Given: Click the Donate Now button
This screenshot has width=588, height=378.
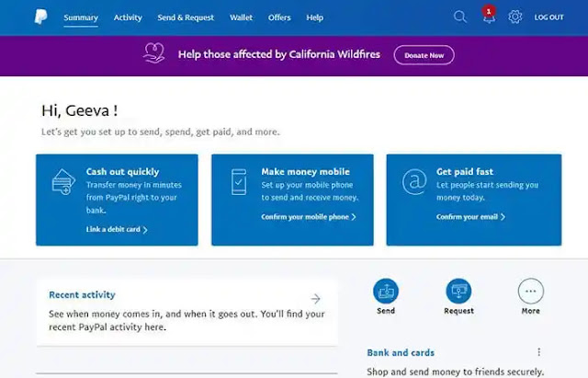Looking at the screenshot, I should (x=424, y=55).
